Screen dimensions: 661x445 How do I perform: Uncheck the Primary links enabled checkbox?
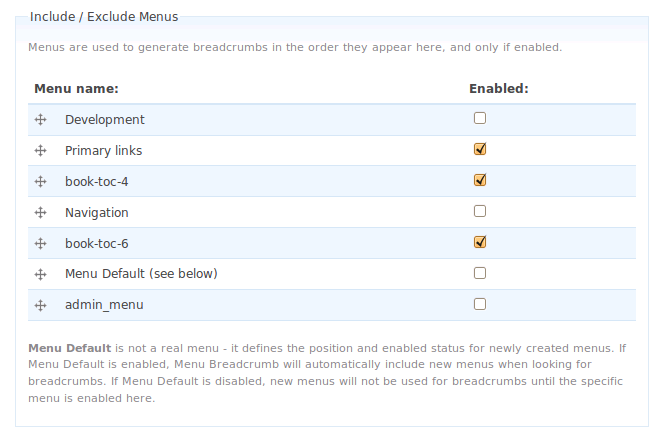[480, 149]
